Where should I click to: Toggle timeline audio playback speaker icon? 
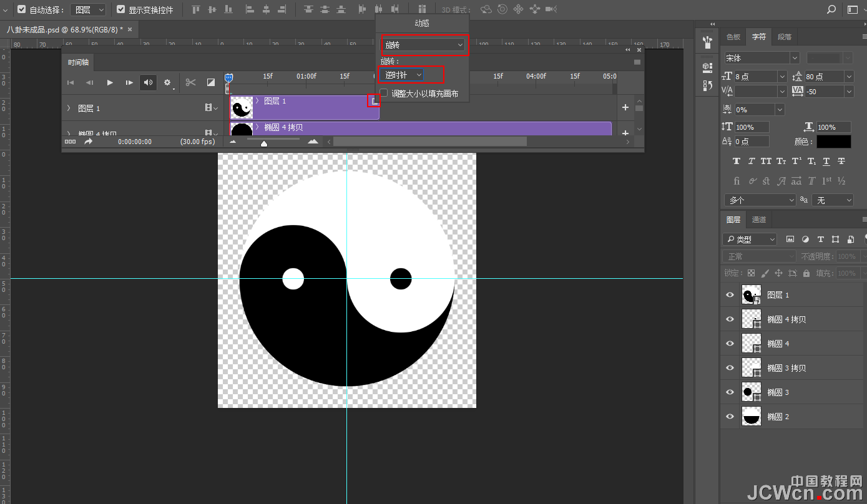tap(148, 82)
